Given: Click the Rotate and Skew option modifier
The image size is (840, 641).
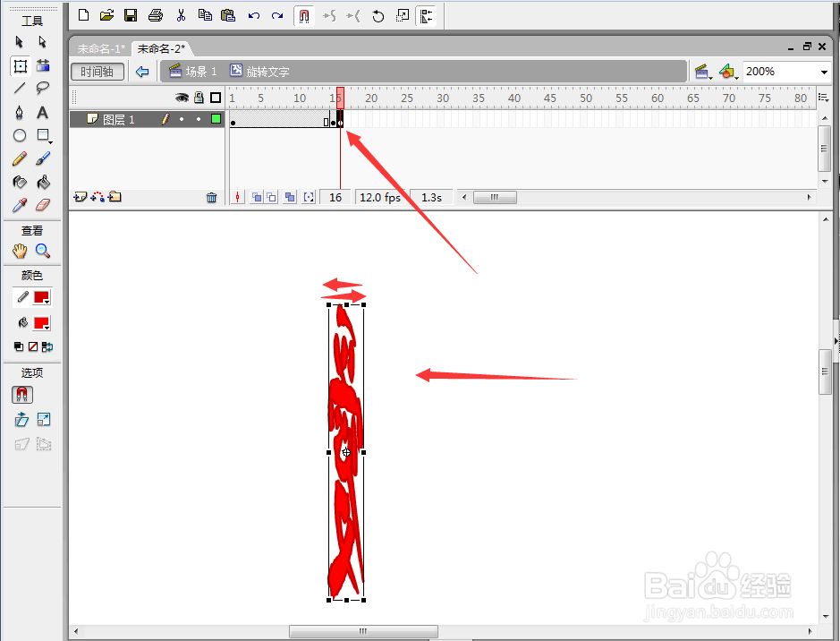Looking at the screenshot, I should (x=21, y=419).
